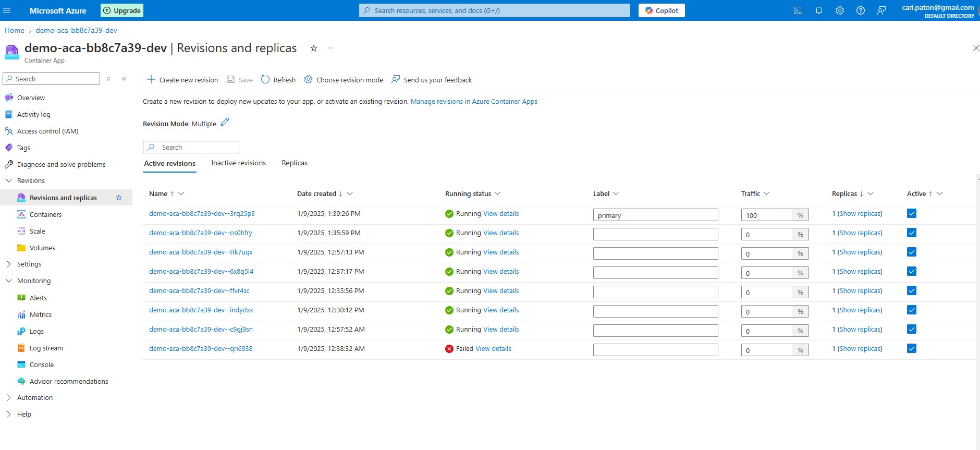Uncheck Active for revision 6x8q5l4
The height and width of the screenshot is (450, 980).
pos(912,271)
